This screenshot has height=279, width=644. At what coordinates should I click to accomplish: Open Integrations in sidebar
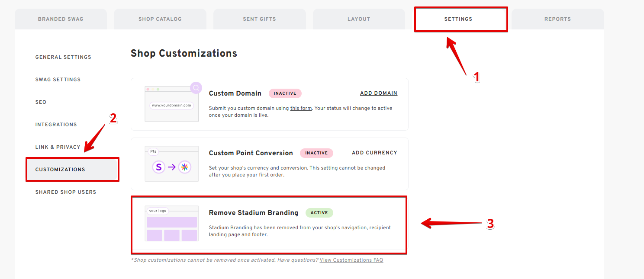(56, 125)
